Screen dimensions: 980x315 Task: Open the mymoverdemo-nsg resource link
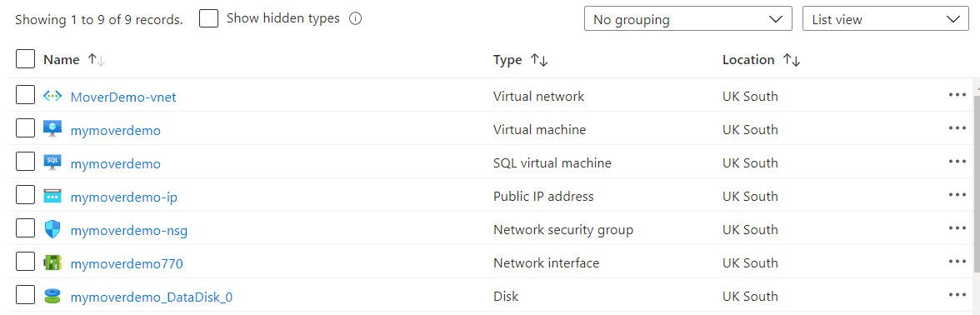[129, 231]
